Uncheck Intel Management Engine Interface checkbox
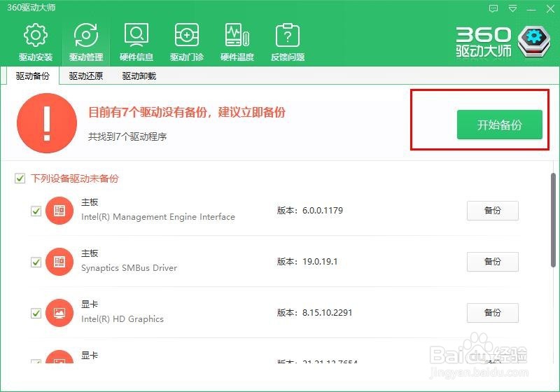Screen dimensions: 560x392 pyautogui.click(x=36, y=211)
